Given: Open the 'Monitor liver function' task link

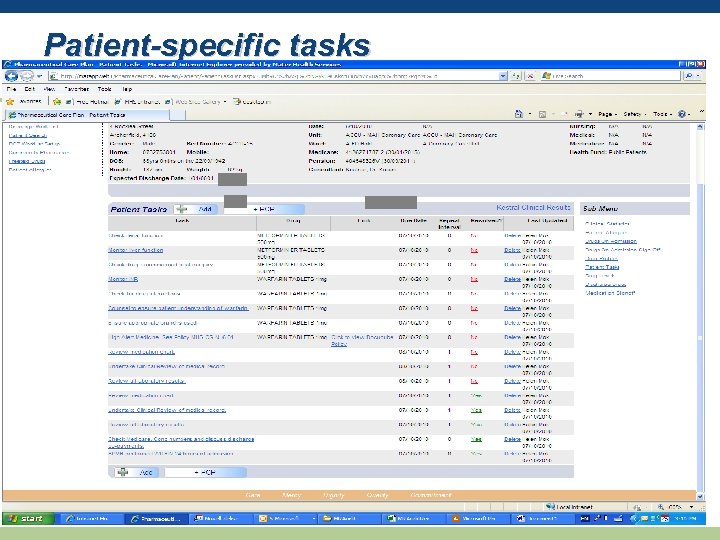Looking at the screenshot, I should tap(135, 250).
